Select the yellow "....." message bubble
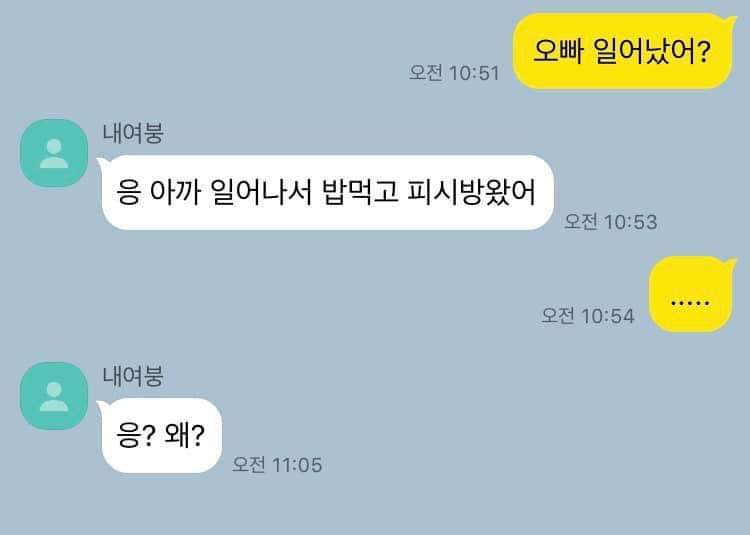This screenshot has width=750, height=535. [x=691, y=294]
